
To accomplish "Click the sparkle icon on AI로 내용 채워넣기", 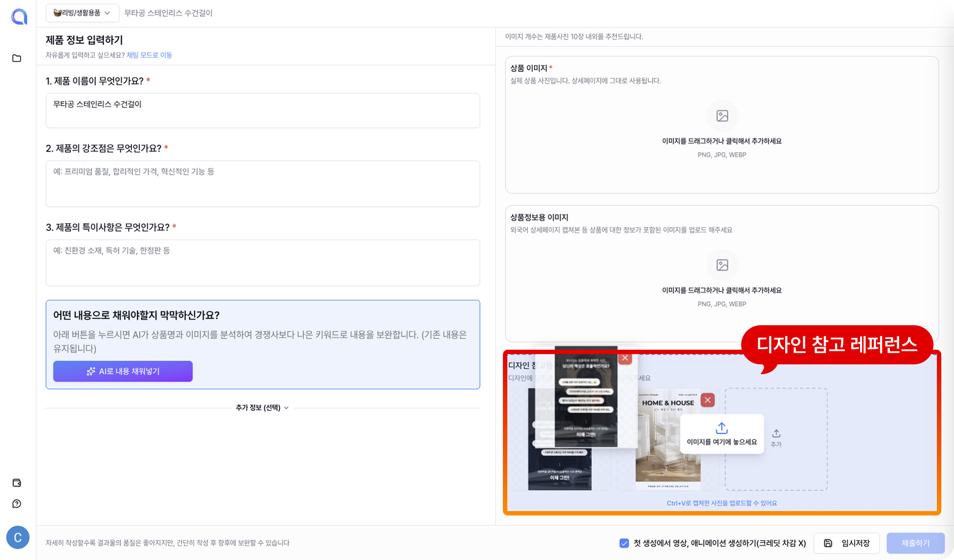I will (91, 371).
